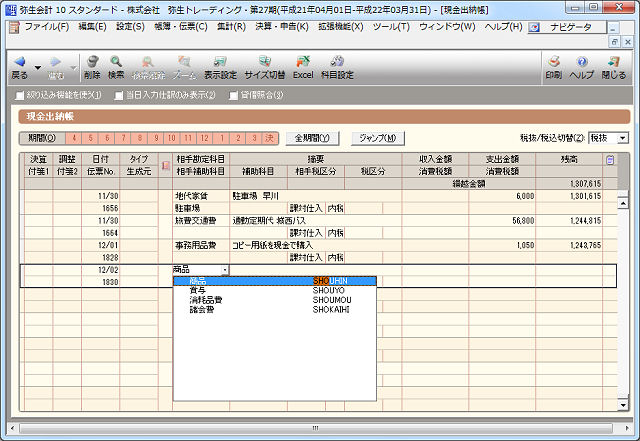This screenshot has width=640, height=441.
Task: Open 検索 search magnifier icon
Action: (x=116, y=61)
